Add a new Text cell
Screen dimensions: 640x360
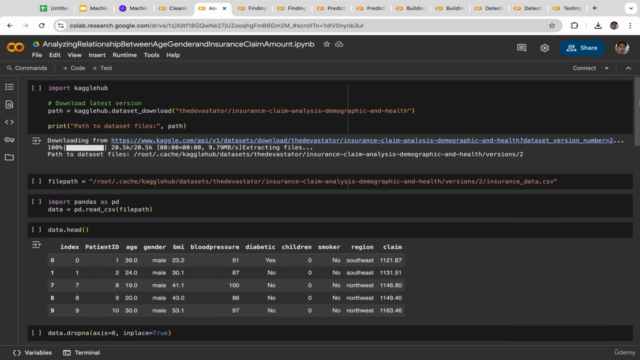(102, 68)
